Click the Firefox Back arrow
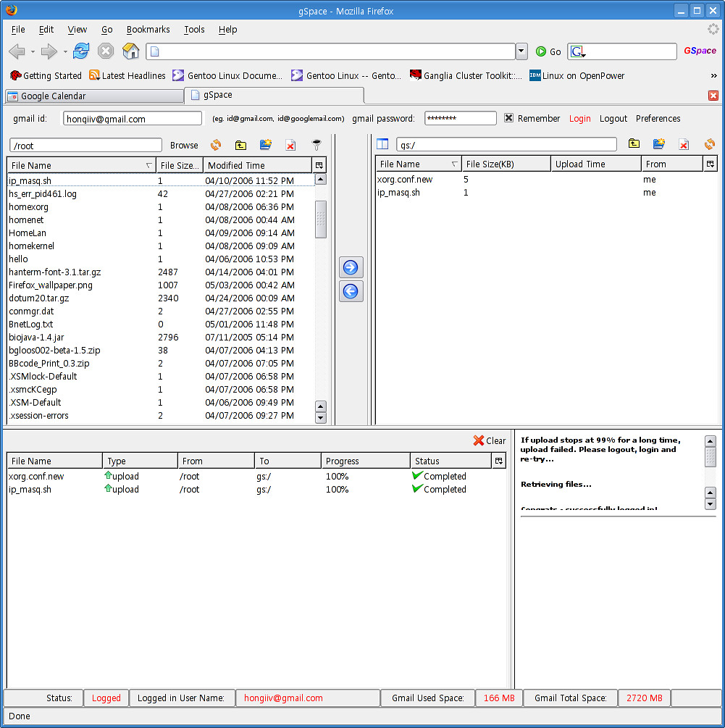Viewport: 725px width, 728px height. pos(17,51)
